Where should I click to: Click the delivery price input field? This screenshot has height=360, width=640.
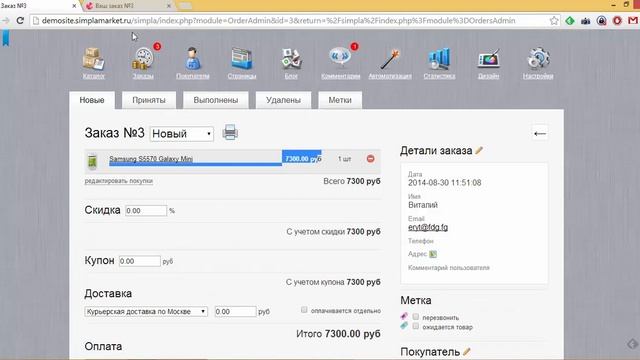[236, 311]
